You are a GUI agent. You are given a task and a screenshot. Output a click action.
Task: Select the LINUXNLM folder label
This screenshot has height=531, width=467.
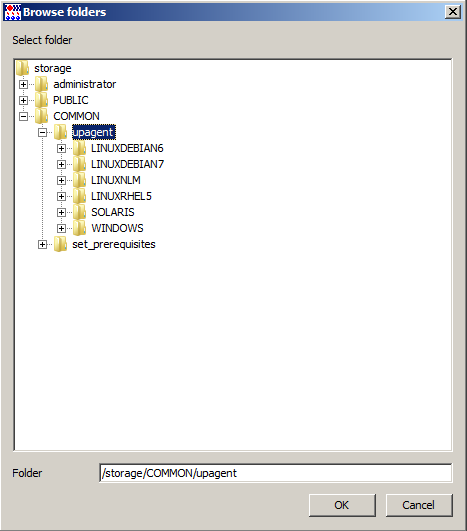116,180
